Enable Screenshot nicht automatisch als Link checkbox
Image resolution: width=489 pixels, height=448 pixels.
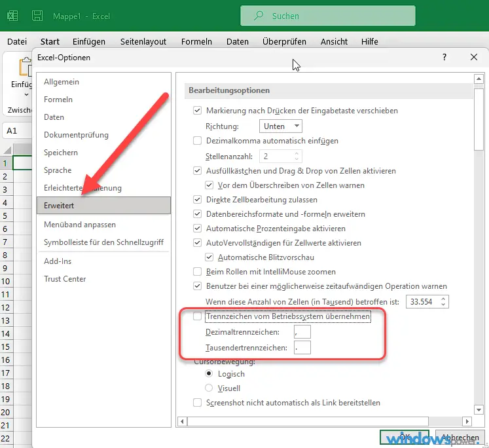(x=197, y=402)
